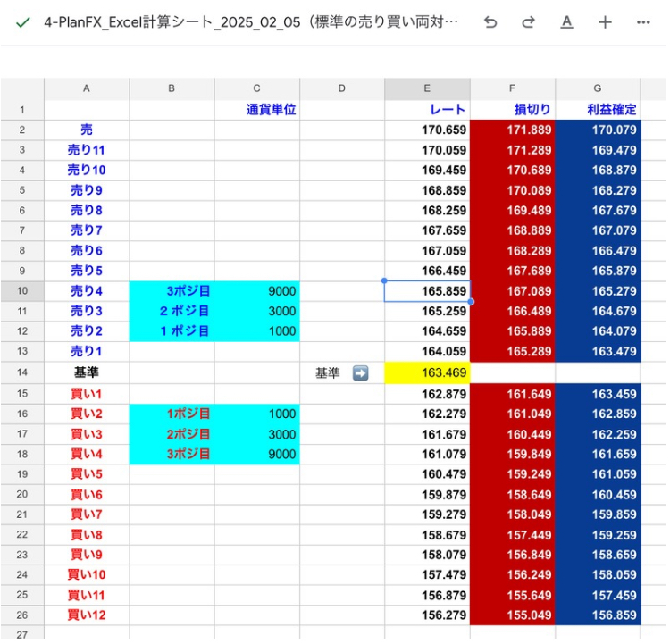
Task: Select rate cell 160.479
Action: pos(427,474)
